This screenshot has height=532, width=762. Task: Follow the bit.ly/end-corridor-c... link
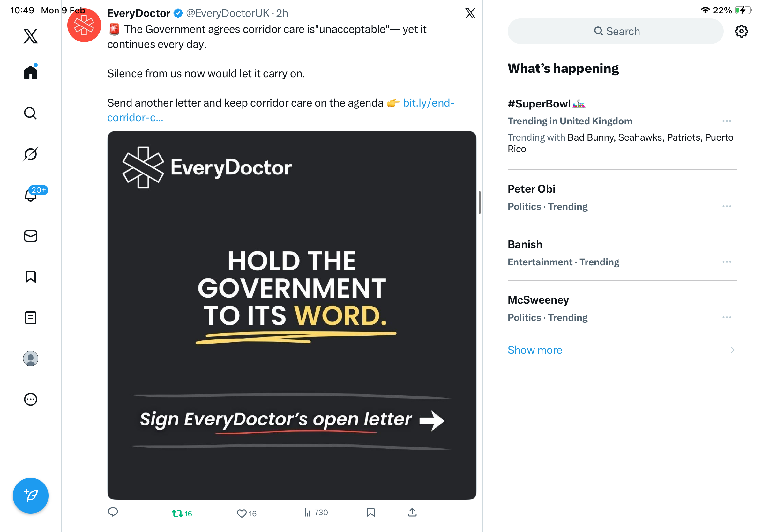[281, 110]
